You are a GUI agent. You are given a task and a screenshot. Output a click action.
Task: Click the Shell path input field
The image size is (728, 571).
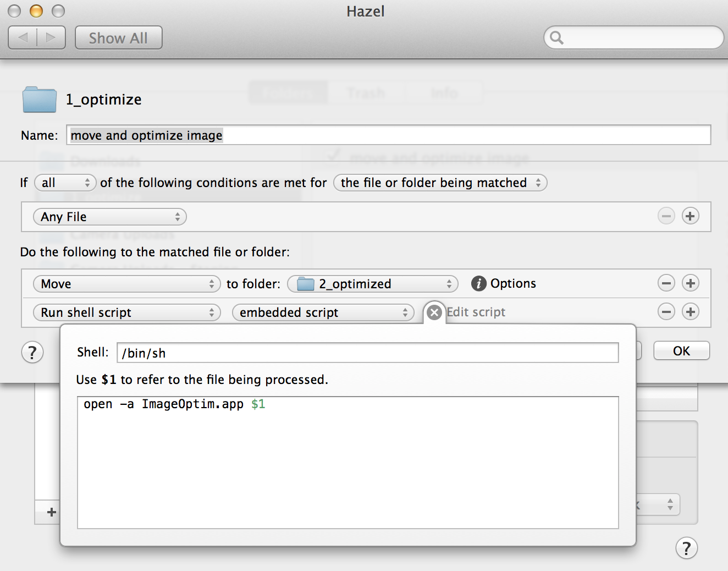pyautogui.click(x=367, y=353)
